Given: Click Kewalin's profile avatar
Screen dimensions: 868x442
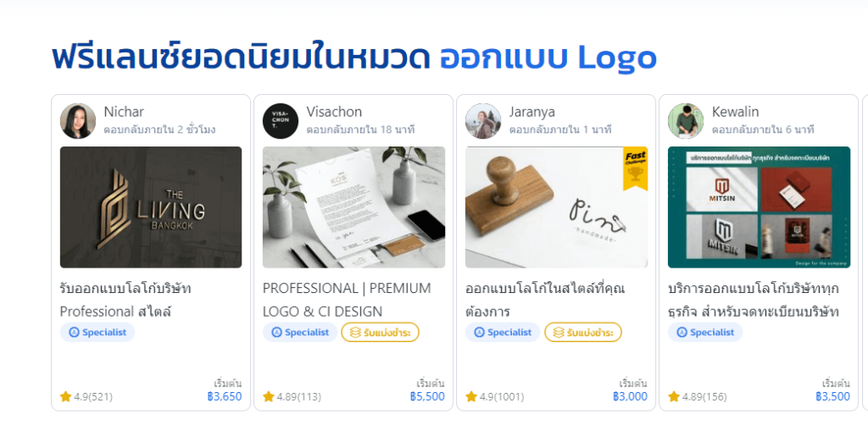Looking at the screenshot, I should pyautogui.click(x=686, y=120).
